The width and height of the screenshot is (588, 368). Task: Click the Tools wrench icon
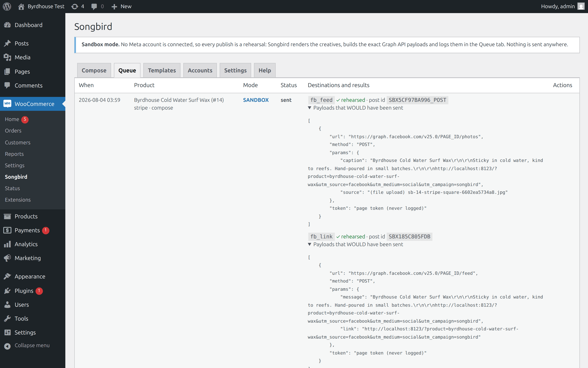pyautogui.click(x=7, y=318)
